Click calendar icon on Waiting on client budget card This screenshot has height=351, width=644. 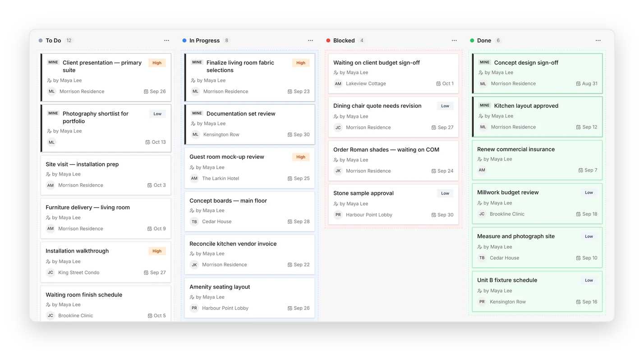[438, 83]
